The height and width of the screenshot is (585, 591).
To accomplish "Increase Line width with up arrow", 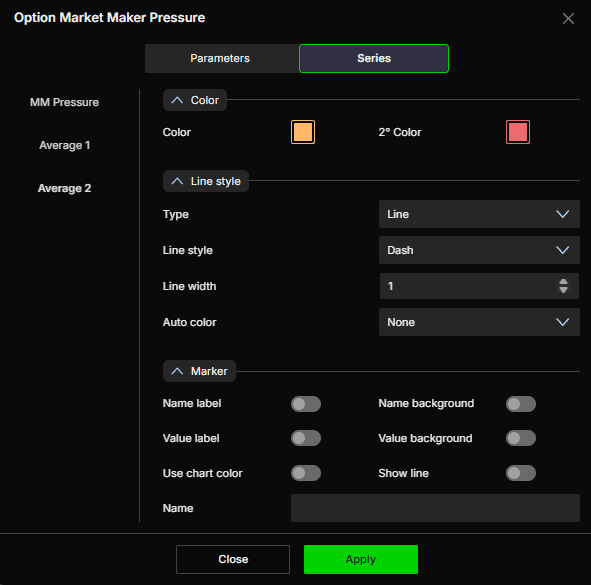I will pos(563,282).
